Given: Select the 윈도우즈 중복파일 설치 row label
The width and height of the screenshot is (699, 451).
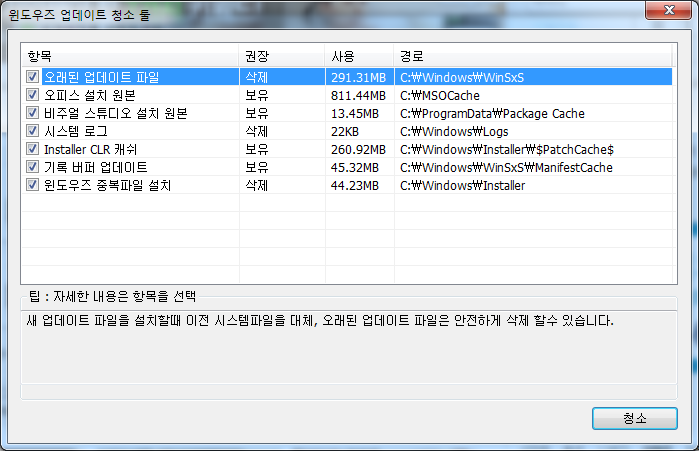Looking at the screenshot, I should point(107,185).
